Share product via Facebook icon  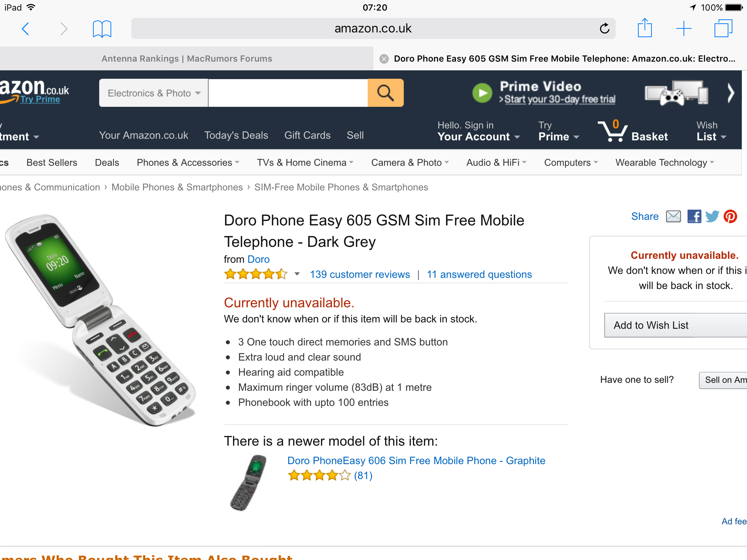(x=694, y=217)
